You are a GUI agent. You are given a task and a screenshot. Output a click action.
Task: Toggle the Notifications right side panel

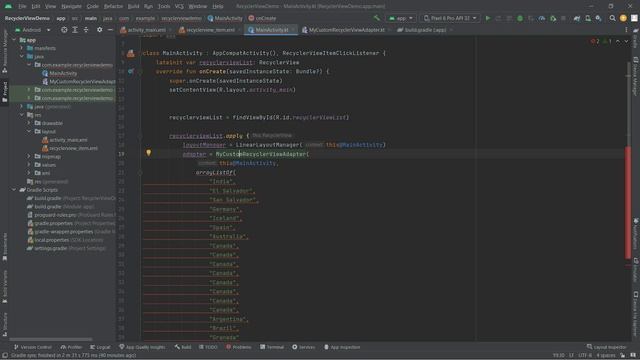[x=636, y=233]
